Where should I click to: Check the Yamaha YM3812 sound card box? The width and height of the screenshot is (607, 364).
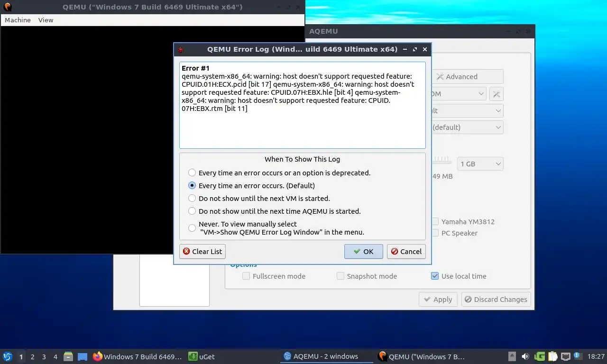[435, 222]
